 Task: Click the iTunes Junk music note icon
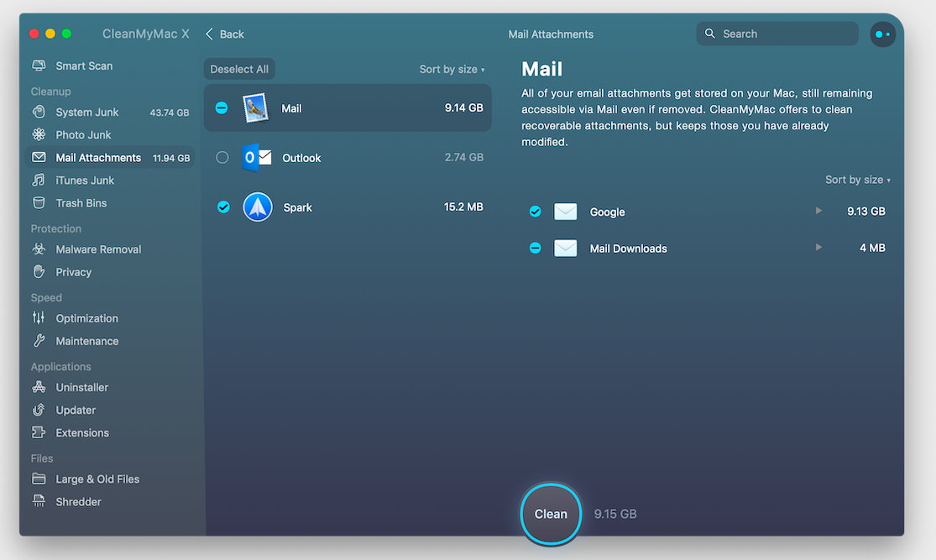click(x=39, y=180)
